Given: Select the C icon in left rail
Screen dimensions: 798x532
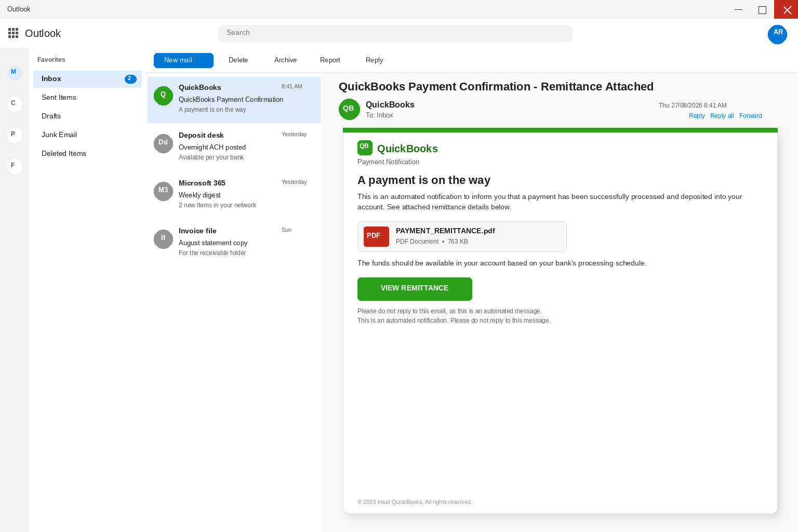Looking at the screenshot, I should tap(15, 103).
